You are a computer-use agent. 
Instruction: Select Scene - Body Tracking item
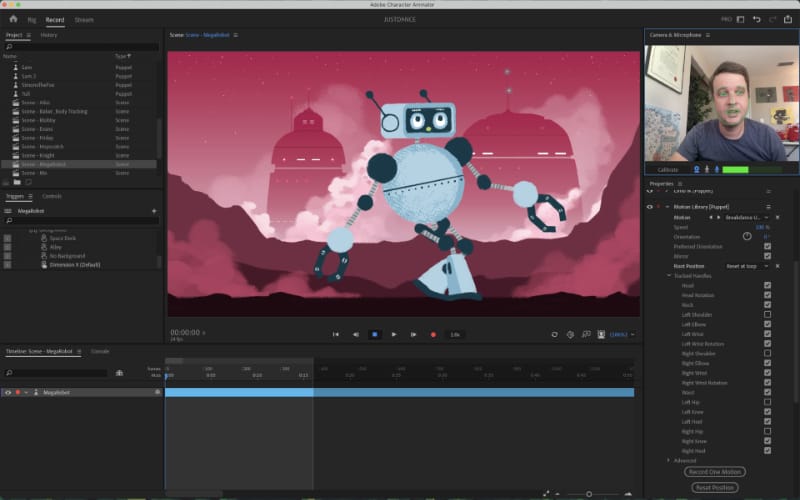[x=54, y=111]
